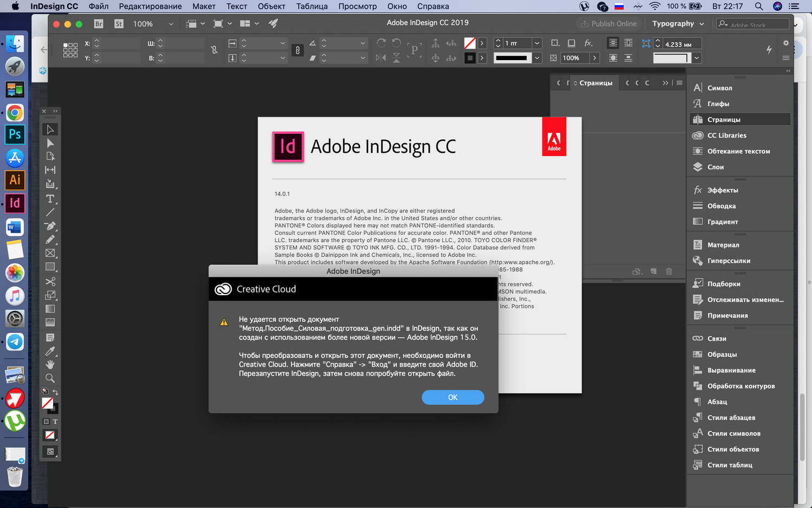Open the Таблица menu
Screen dimensions: 812x508
[312, 6]
